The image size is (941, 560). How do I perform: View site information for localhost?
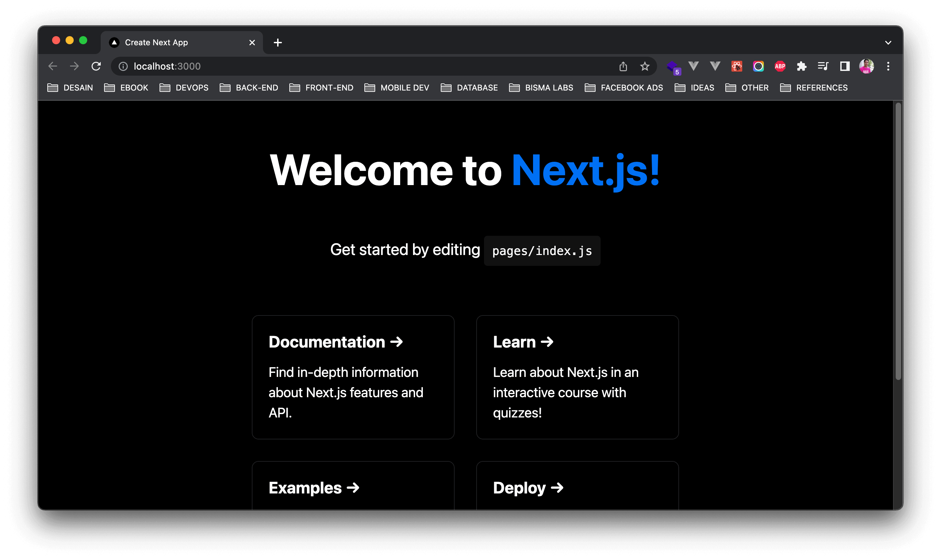tap(123, 67)
